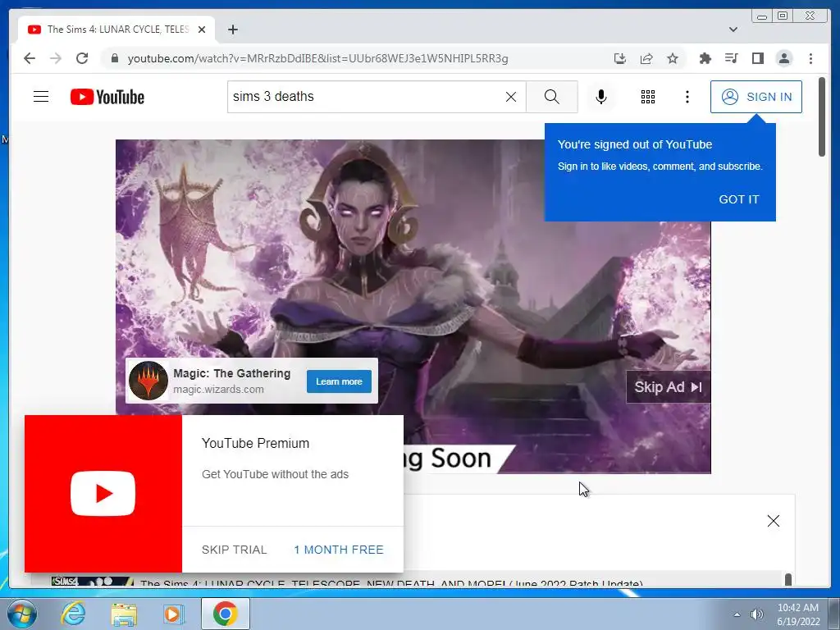Go back in Chrome
Viewport: 840px width, 630px height.
point(30,58)
